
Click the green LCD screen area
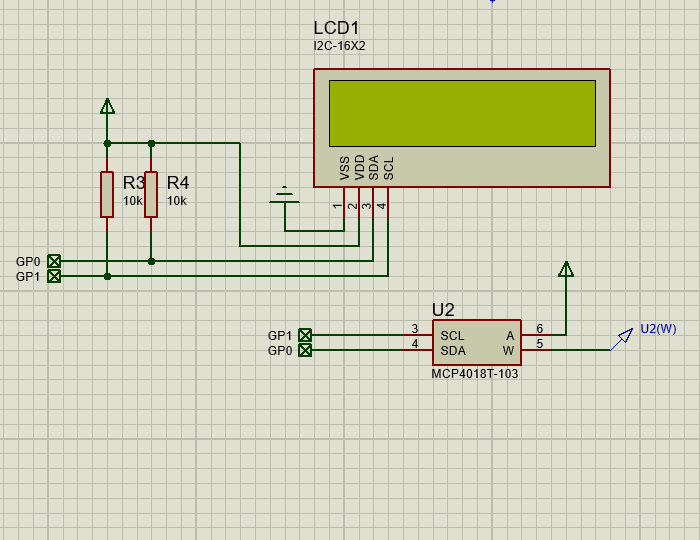coord(462,113)
